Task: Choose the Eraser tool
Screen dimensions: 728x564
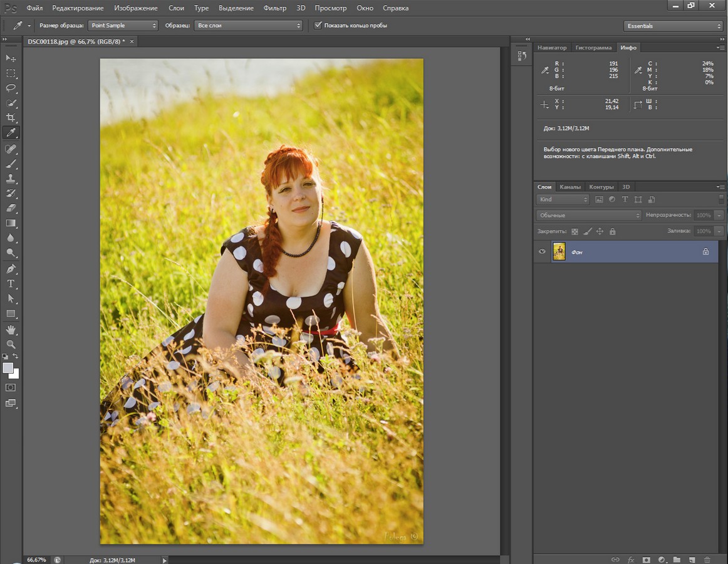Action: 11,208
